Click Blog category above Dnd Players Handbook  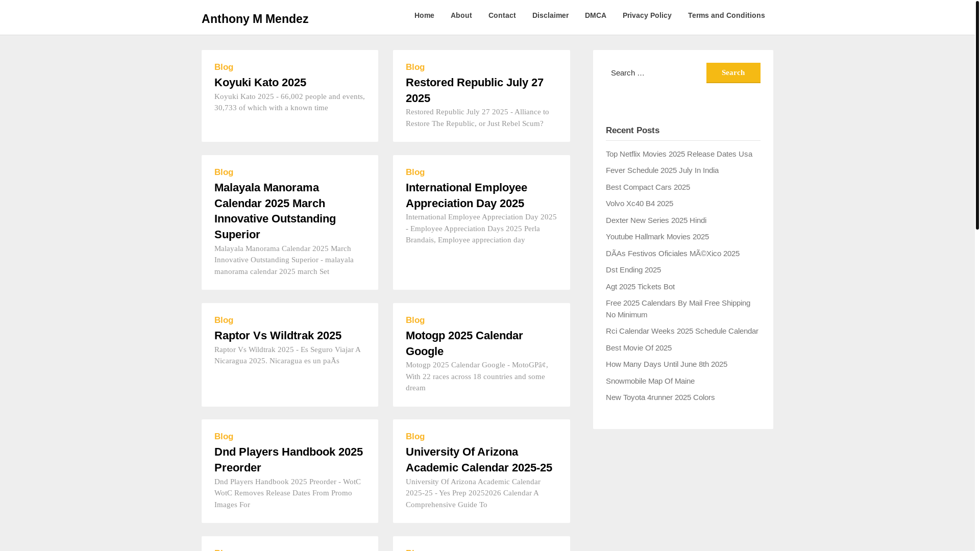coord(224,437)
